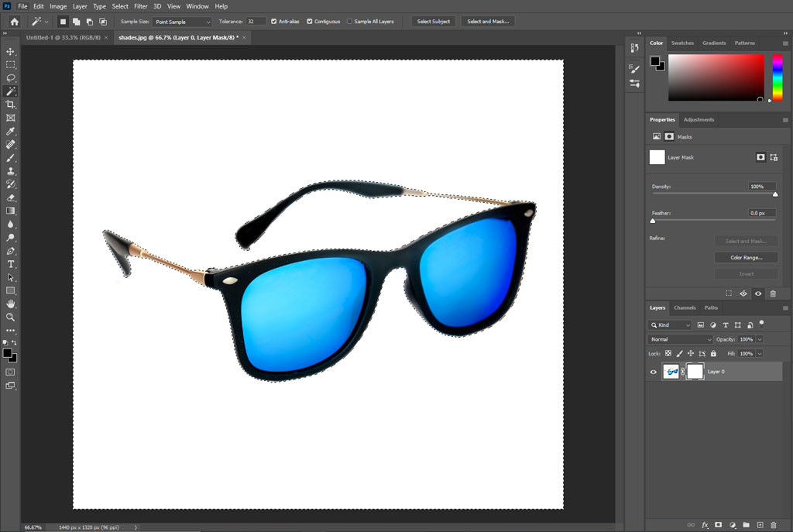Image resolution: width=793 pixels, height=532 pixels.
Task: Open the Properties panel options menu
Action: [x=785, y=120]
